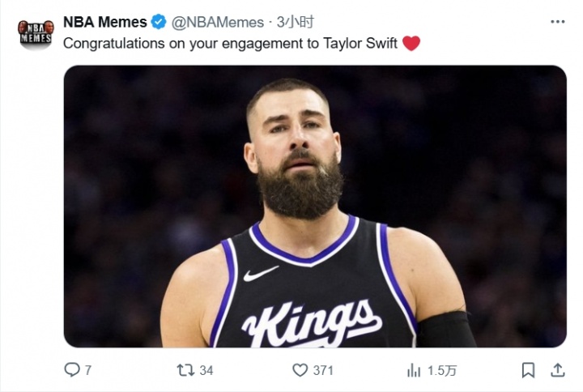Image resolution: width=583 pixels, height=392 pixels.
Task: Click the retweet arrows icon
Action: point(185,370)
